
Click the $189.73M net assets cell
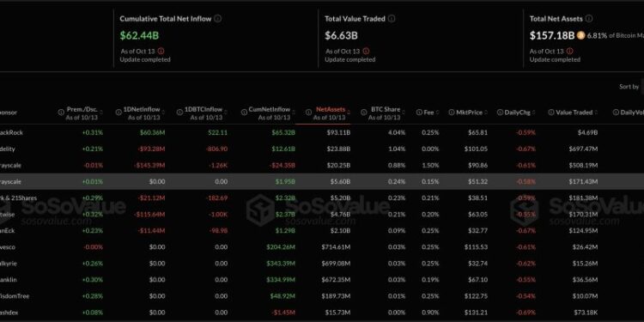[x=336, y=295]
